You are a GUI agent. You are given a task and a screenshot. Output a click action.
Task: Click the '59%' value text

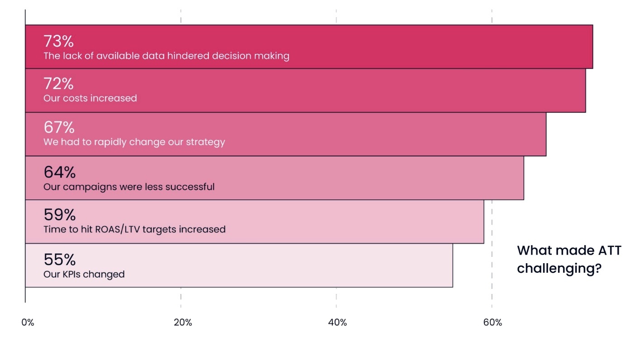pyautogui.click(x=59, y=214)
